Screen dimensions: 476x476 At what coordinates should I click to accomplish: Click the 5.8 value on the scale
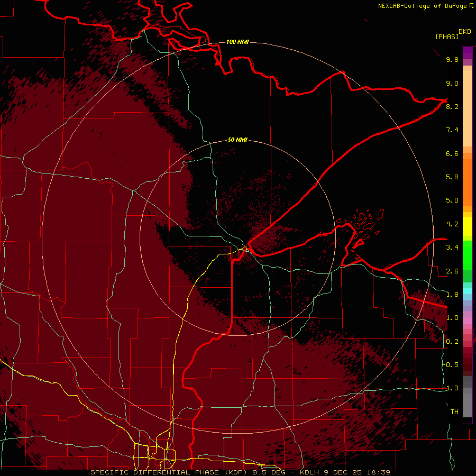tap(452, 177)
